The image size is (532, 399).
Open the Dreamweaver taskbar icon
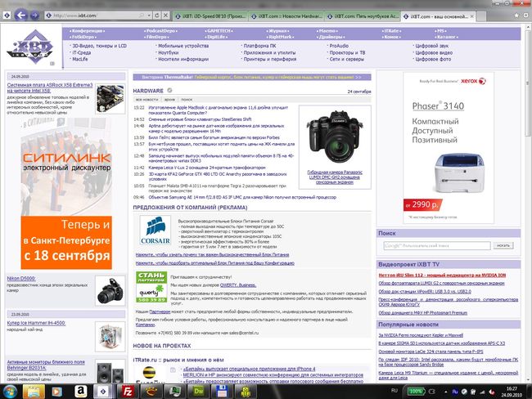tap(199, 392)
